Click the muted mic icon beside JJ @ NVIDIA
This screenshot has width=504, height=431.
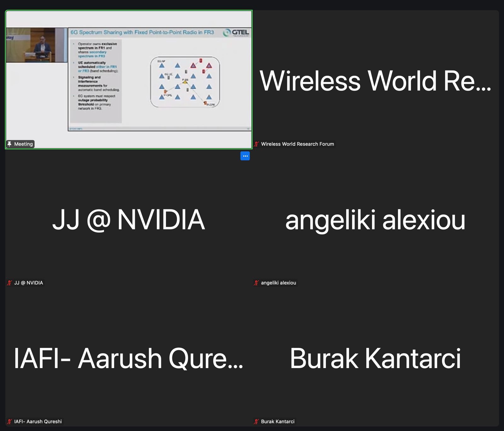[x=9, y=283]
